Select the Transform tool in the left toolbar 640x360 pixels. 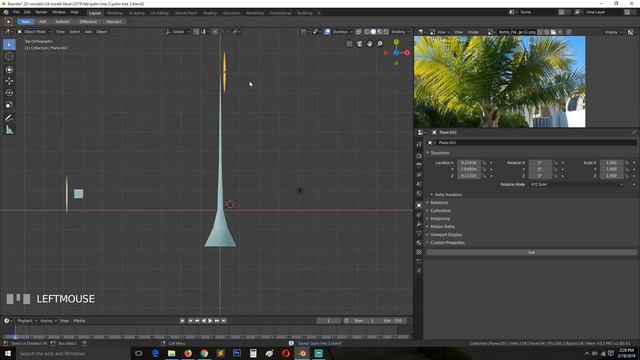point(9,69)
